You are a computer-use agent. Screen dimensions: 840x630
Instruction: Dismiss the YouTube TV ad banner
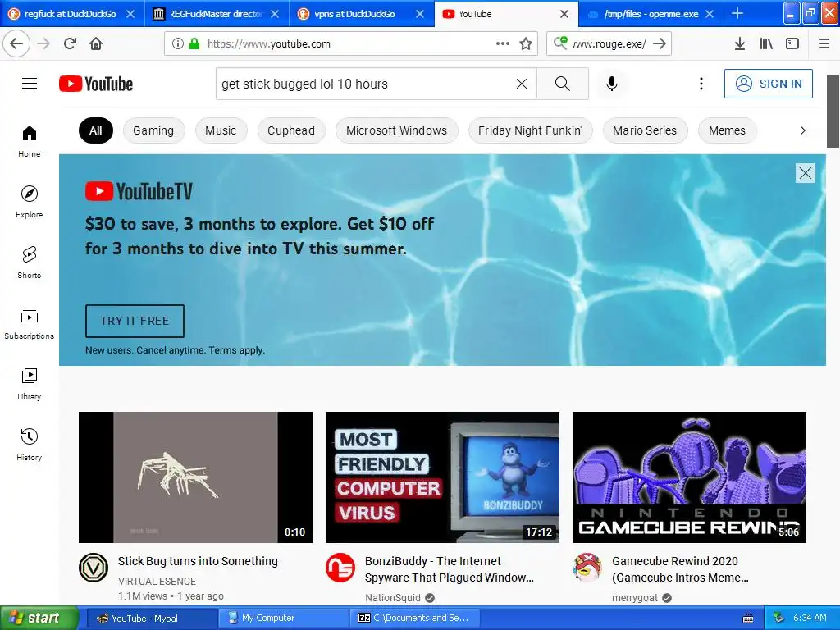coord(806,173)
